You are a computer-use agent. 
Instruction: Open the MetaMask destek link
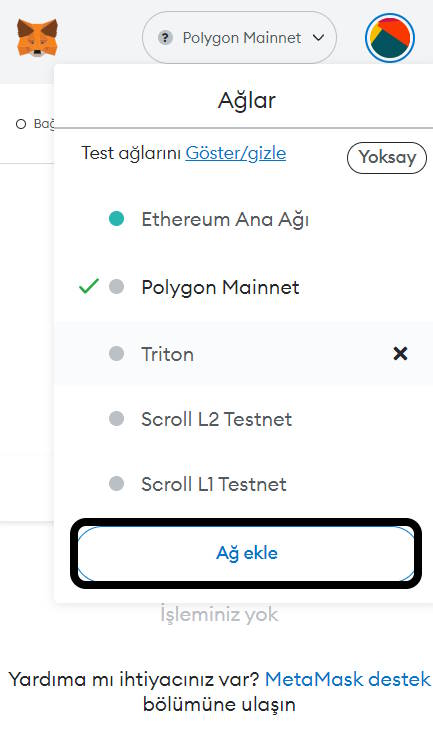click(x=348, y=679)
